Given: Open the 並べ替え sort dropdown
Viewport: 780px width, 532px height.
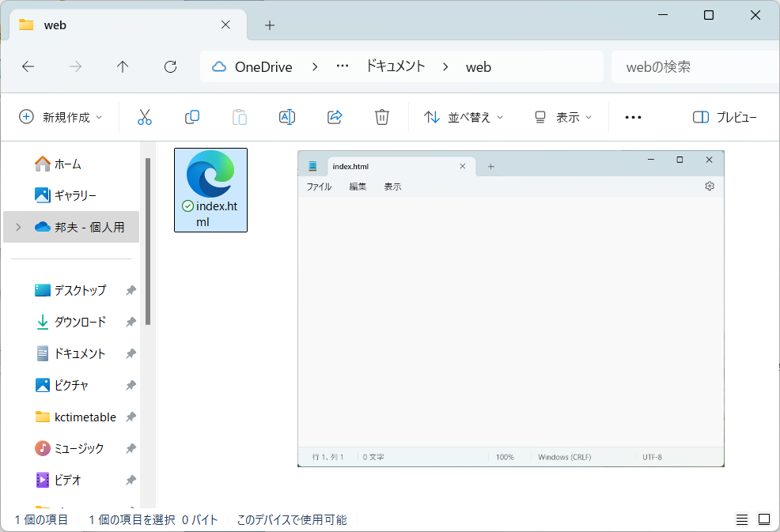Looking at the screenshot, I should pos(463,116).
